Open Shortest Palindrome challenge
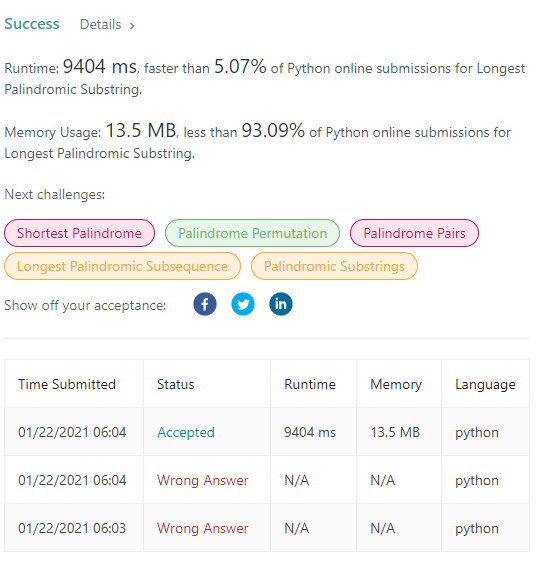 [80, 233]
